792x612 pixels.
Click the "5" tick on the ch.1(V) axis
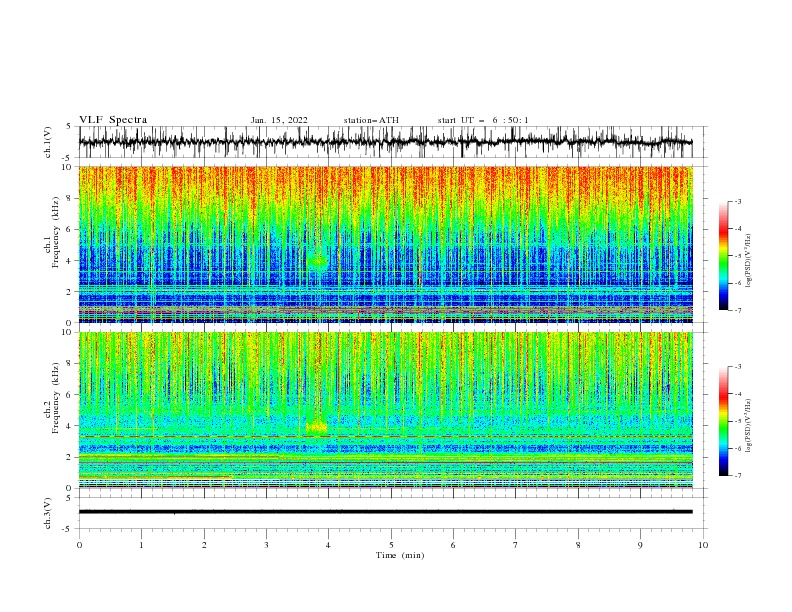(70, 126)
